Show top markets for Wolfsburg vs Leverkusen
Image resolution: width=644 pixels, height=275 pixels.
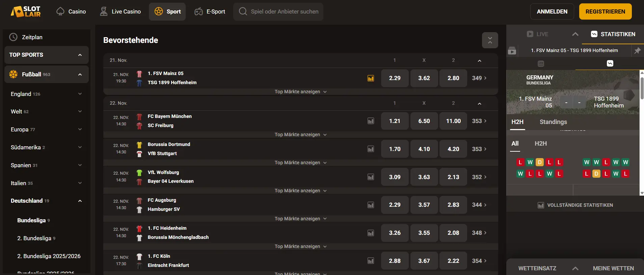(300, 191)
